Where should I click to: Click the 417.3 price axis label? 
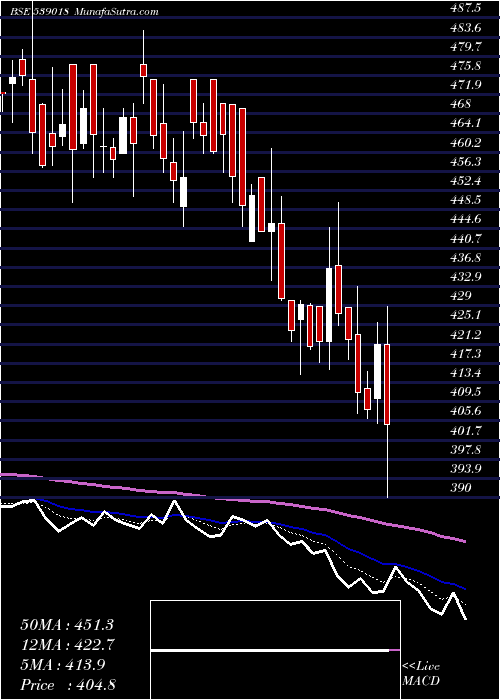(x=465, y=354)
